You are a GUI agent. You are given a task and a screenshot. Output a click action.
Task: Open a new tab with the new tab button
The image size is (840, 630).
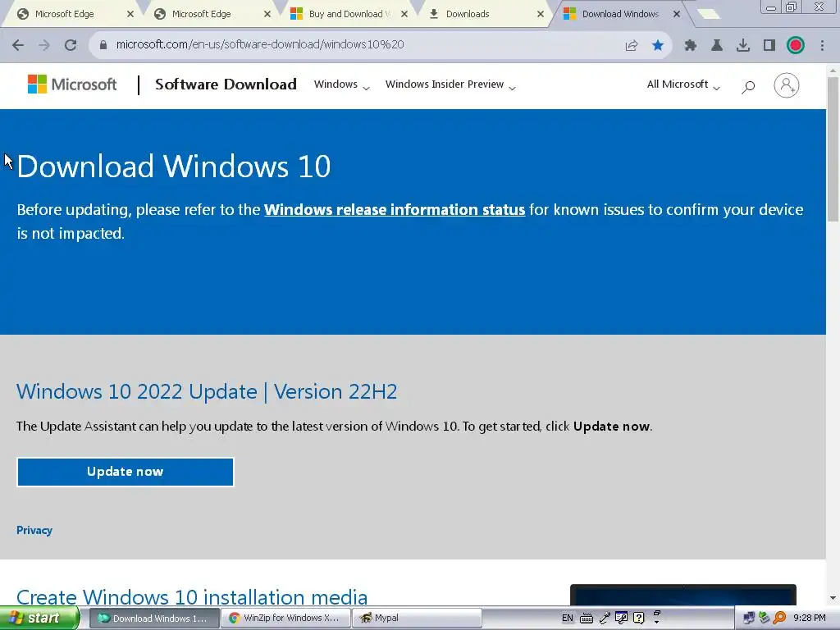(x=708, y=15)
